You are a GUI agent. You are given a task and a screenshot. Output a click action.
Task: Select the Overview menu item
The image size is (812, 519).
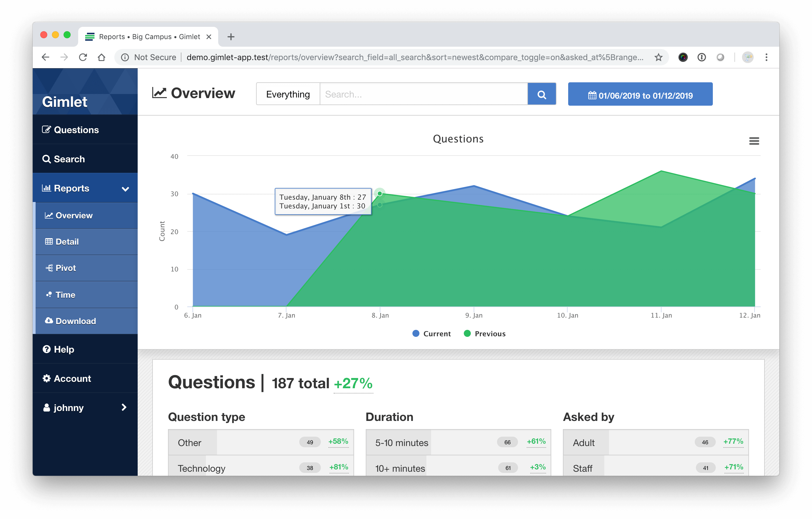(x=73, y=215)
